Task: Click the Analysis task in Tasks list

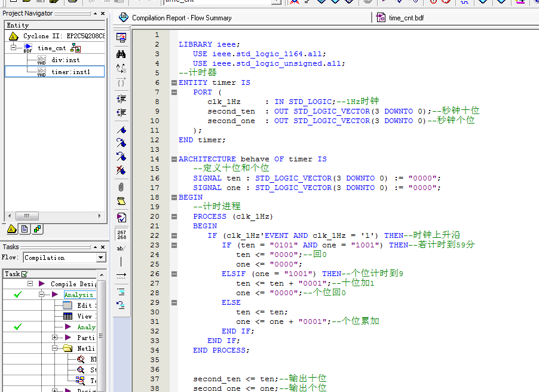Action: [x=79, y=295]
